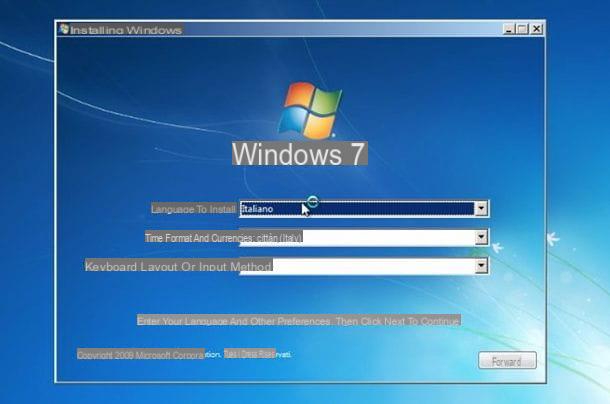Click the Windows 7 logo flag
Viewport: 610px width, 404px height.
[310, 110]
